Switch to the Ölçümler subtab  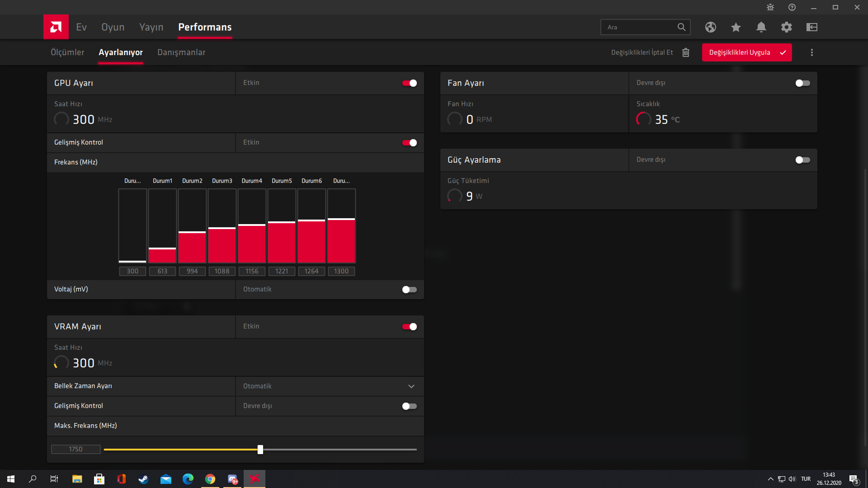point(67,52)
